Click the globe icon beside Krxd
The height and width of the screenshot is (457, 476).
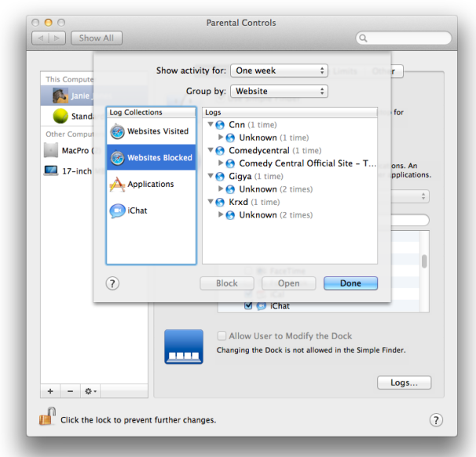tap(220, 203)
